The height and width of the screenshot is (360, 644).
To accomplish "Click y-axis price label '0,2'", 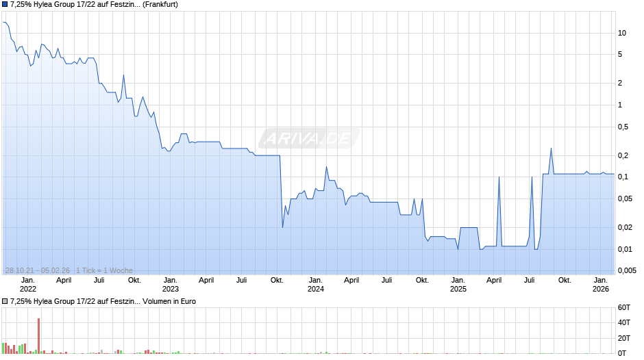I will (623, 155).
